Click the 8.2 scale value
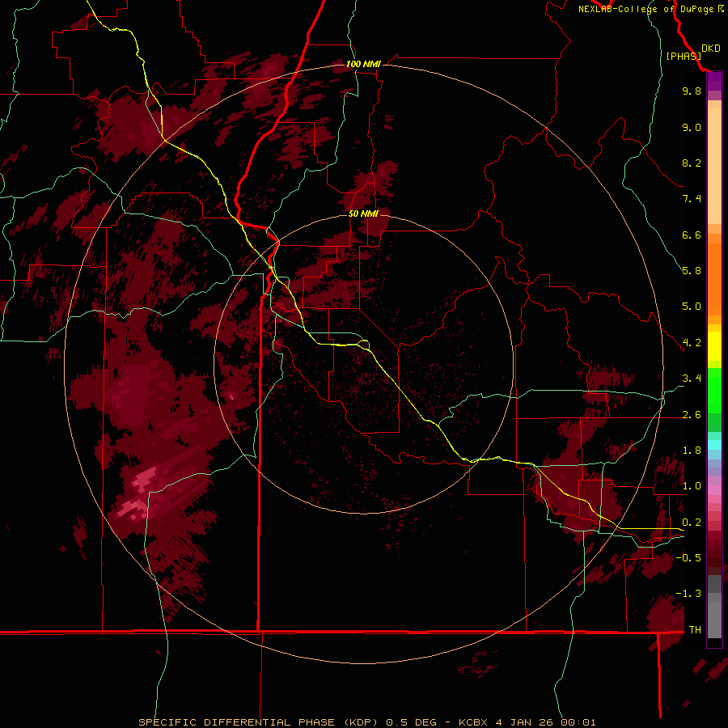Screen dimensions: 728x728 692,163
